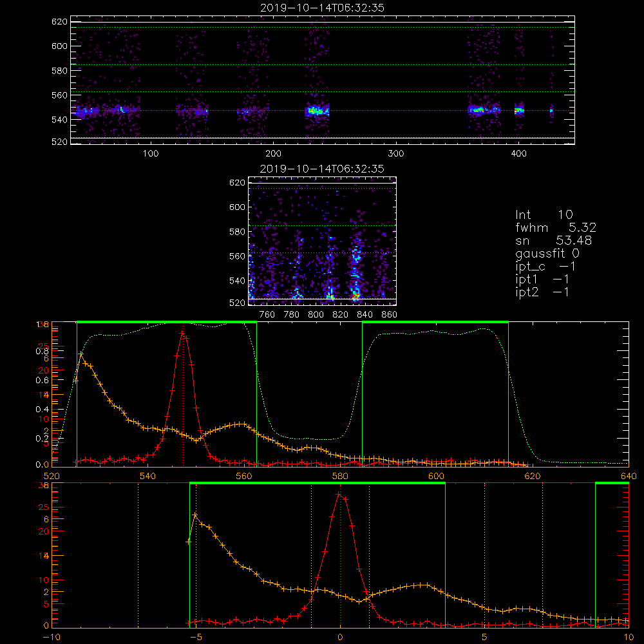Select the 'gaussfit 0' readout text
Screen dimensions: 644x644
(x=547, y=254)
